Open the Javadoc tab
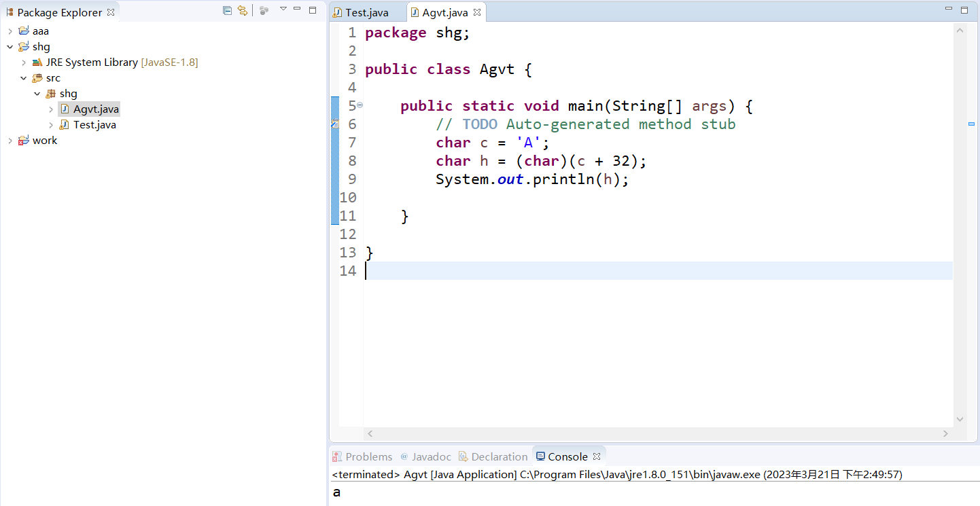Image resolution: width=980 pixels, height=506 pixels. (x=425, y=456)
